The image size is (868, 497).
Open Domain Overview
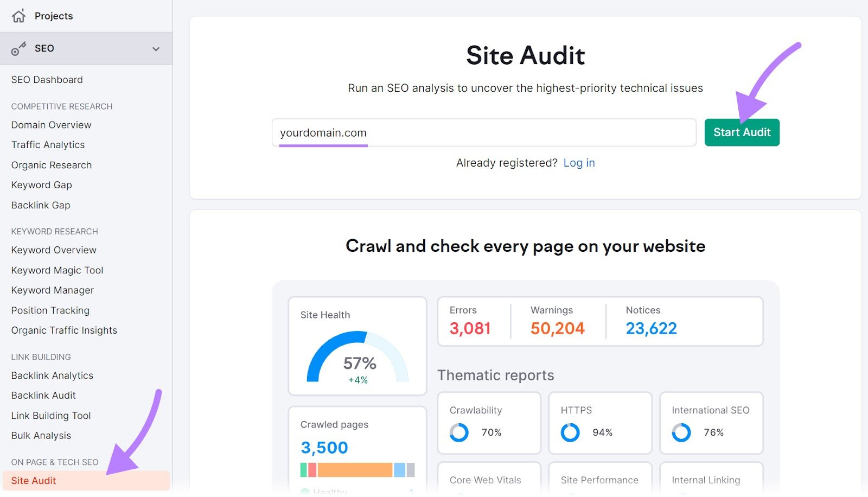50,125
